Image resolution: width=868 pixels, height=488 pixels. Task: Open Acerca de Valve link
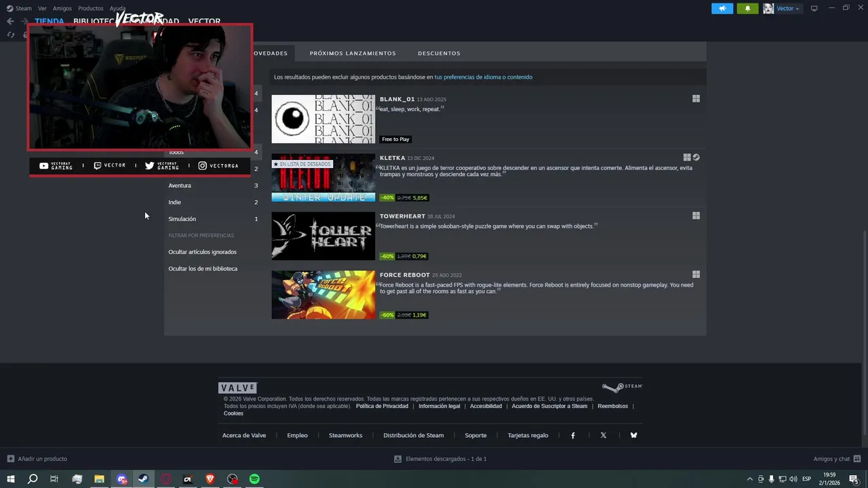click(244, 435)
